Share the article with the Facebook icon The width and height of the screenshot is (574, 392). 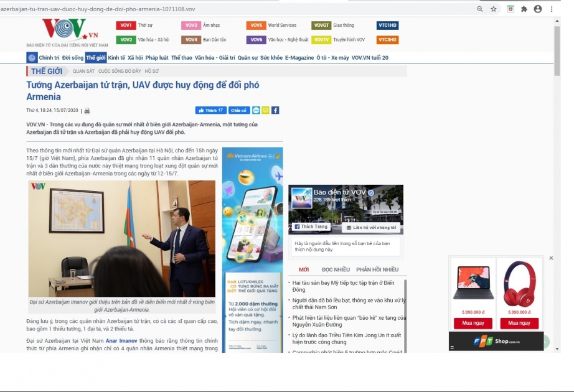pyautogui.click(x=275, y=110)
